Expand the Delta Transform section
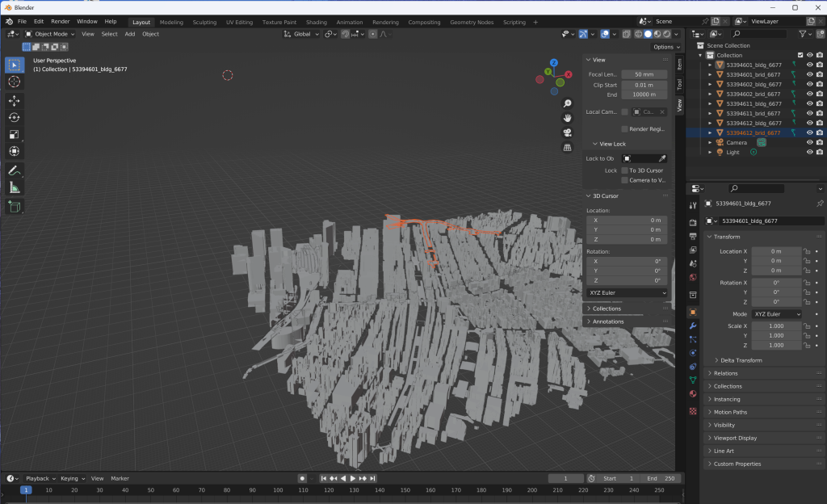This screenshot has width=827, height=504. click(x=741, y=360)
